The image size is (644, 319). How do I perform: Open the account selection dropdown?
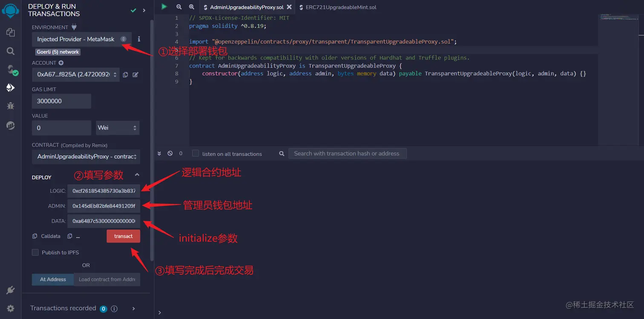pos(76,74)
